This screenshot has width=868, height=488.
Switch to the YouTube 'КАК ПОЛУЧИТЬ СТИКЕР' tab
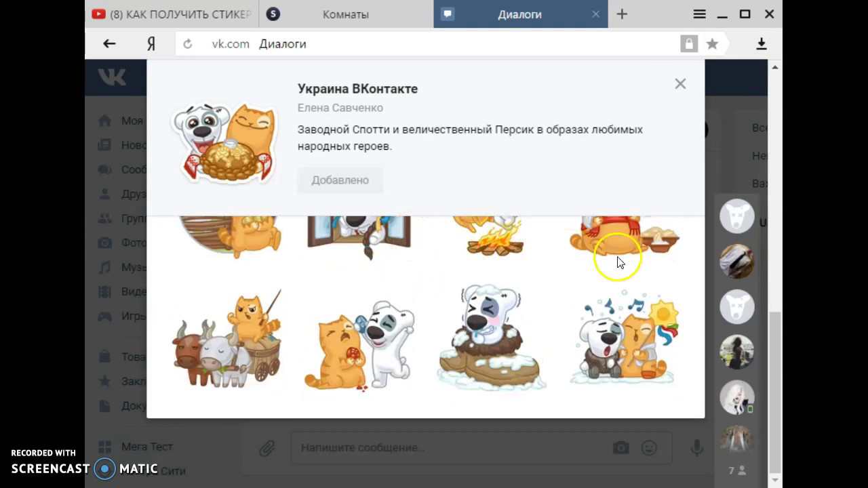[171, 14]
